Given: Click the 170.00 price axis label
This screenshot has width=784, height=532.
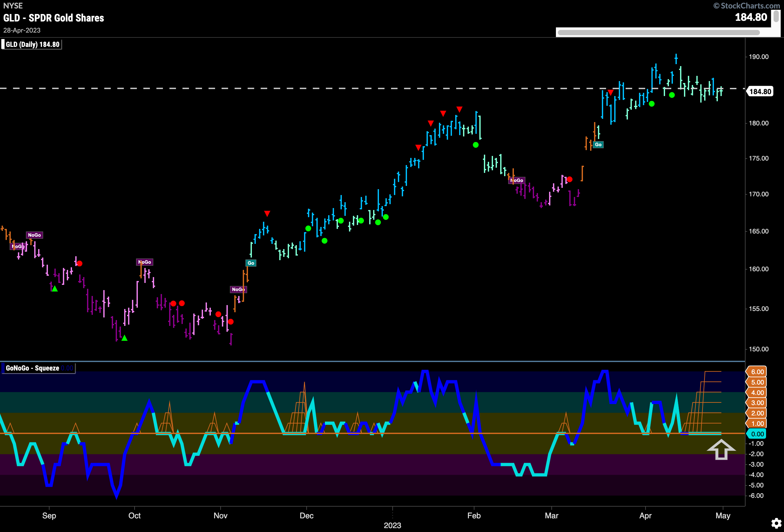Looking at the screenshot, I should point(759,194).
